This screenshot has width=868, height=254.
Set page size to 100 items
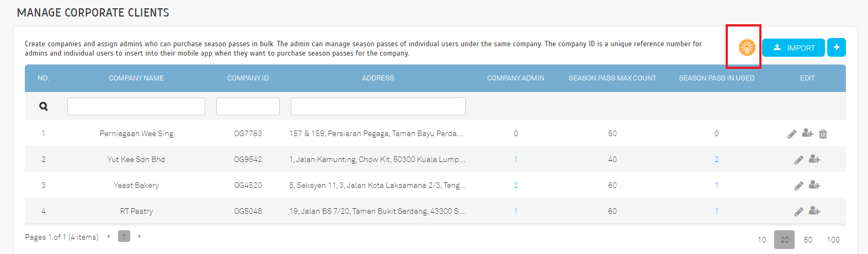833,240
